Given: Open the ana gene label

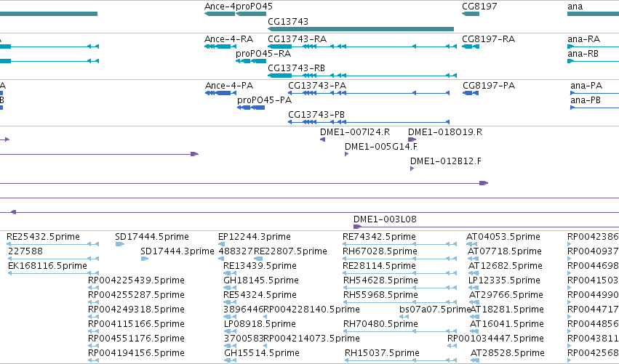Looking at the screenshot, I should pyautogui.click(x=575, y=7).
